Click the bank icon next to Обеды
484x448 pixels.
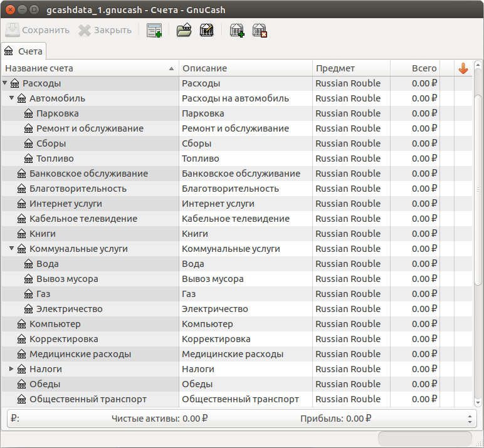coord(21,384)
